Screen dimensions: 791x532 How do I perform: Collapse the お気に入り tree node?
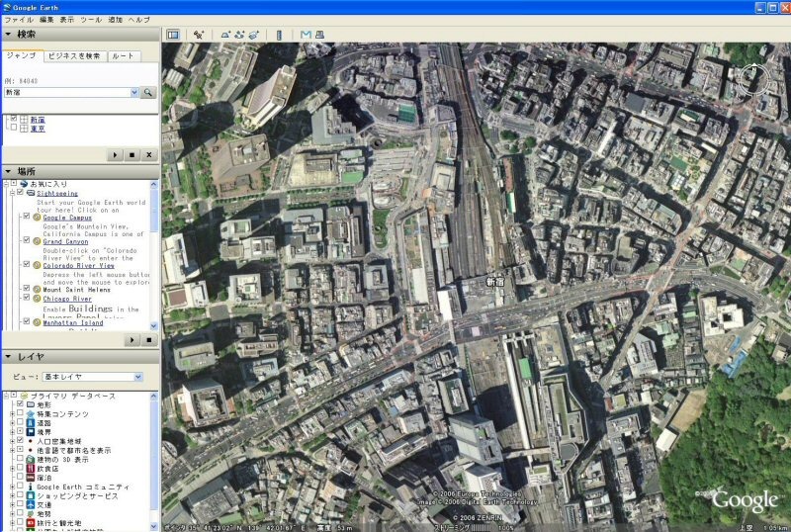point(7,184)
